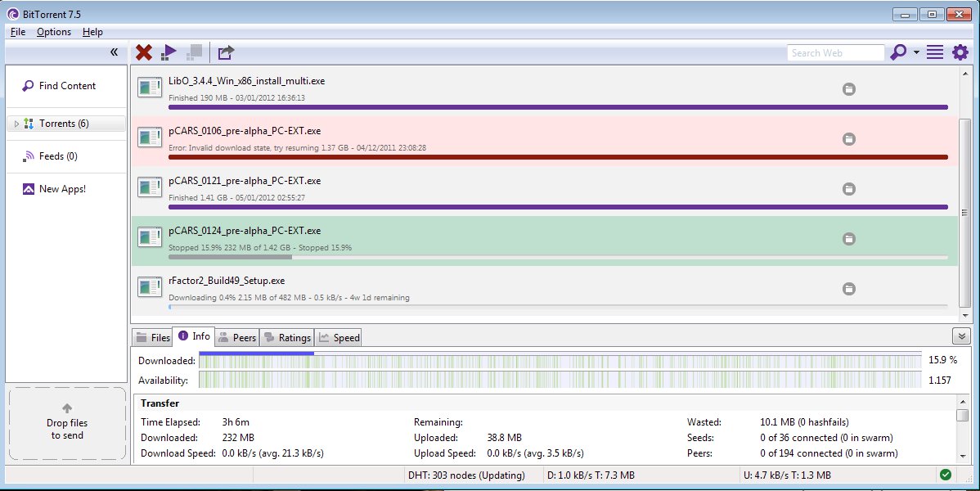Screen dimensions: 980x491
Task: Switch to the Peers tab
Action: coord(237,338)
